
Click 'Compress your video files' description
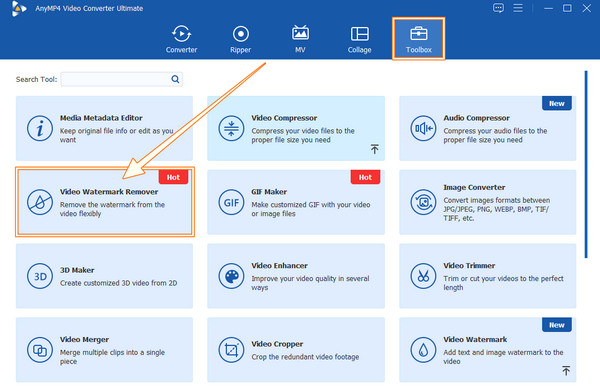[x=303, y=135]
